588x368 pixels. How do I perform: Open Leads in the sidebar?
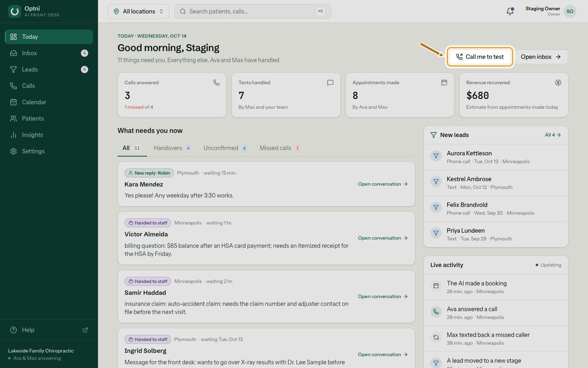tap(49, 70)
